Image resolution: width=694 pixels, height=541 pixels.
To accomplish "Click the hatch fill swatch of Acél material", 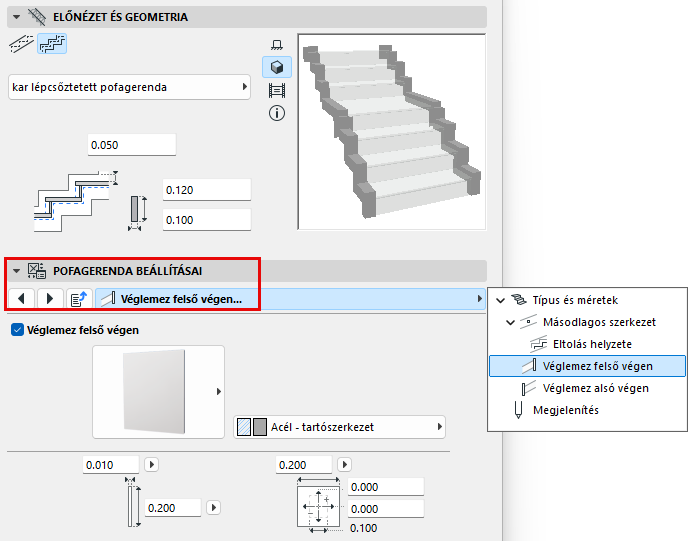I will tap(244, 427).
